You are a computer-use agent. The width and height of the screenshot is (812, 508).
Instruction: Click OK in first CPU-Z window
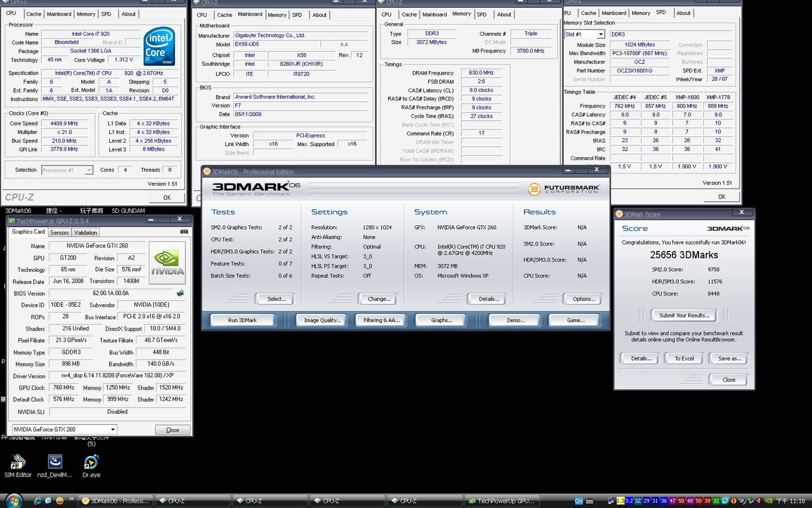[167, 198]
